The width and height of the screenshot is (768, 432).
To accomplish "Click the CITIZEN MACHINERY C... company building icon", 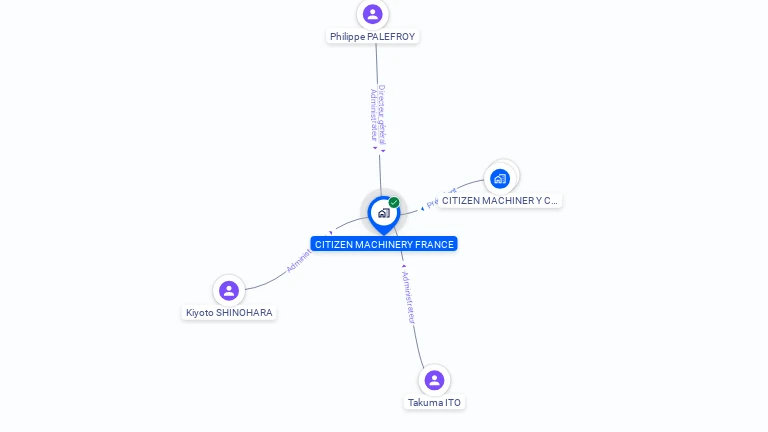I will click(x=500, y=179).
